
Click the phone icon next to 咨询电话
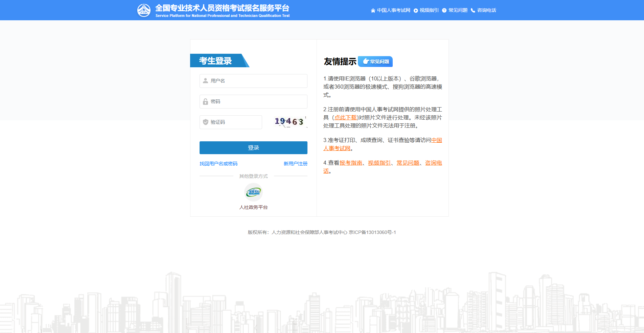pos(473,10)
